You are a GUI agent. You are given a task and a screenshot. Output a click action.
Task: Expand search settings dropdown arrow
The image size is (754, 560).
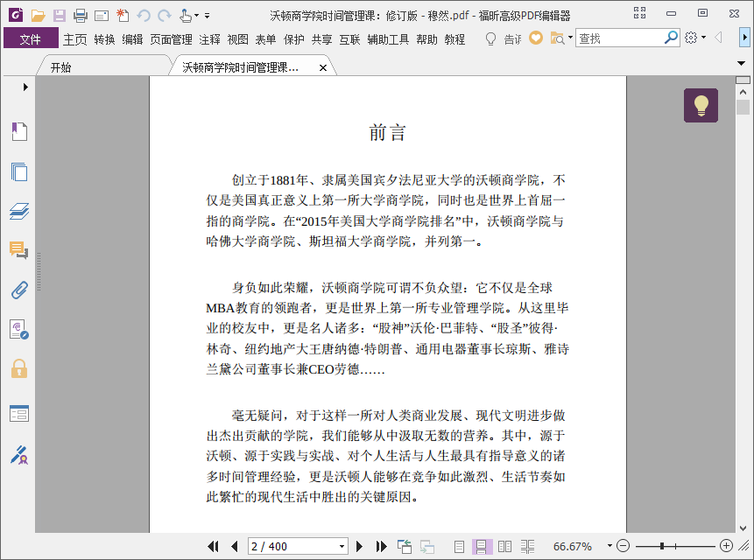tap(703, 38)
